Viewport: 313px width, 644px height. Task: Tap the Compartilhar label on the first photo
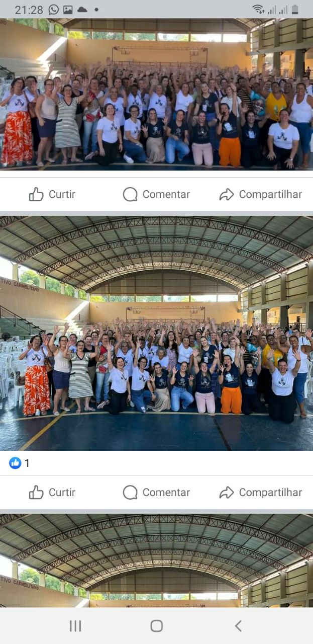tap(270, 194)
